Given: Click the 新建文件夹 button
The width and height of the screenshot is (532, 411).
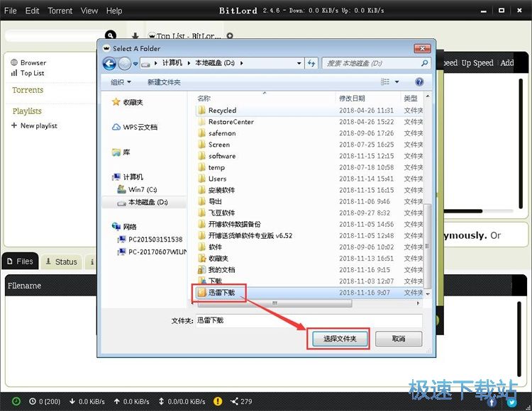Looking at the screenshot, I should [x=164, y=82].
